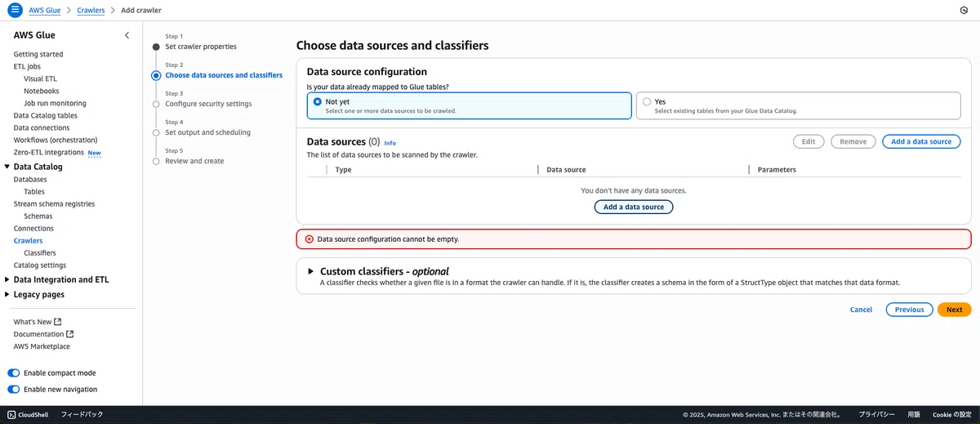Open Job run monitoring in sidebar

(55, 103)
